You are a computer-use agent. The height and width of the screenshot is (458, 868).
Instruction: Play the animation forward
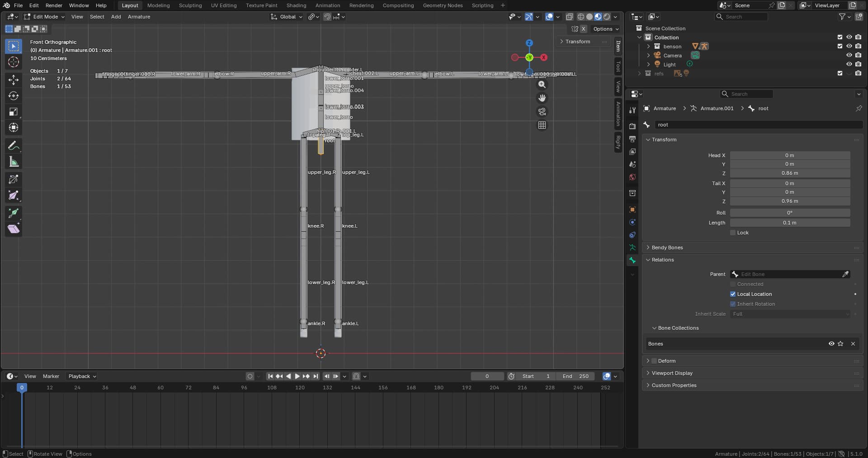297,376
